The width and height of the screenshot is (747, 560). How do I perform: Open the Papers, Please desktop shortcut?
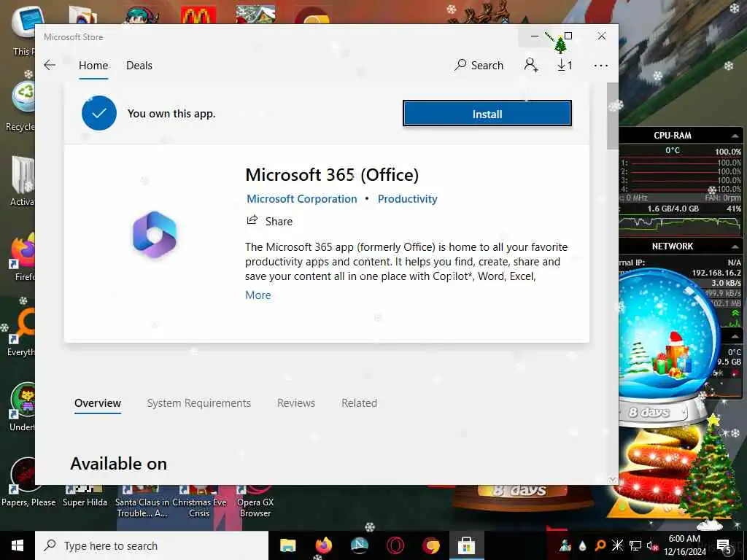tap(28, 482)
